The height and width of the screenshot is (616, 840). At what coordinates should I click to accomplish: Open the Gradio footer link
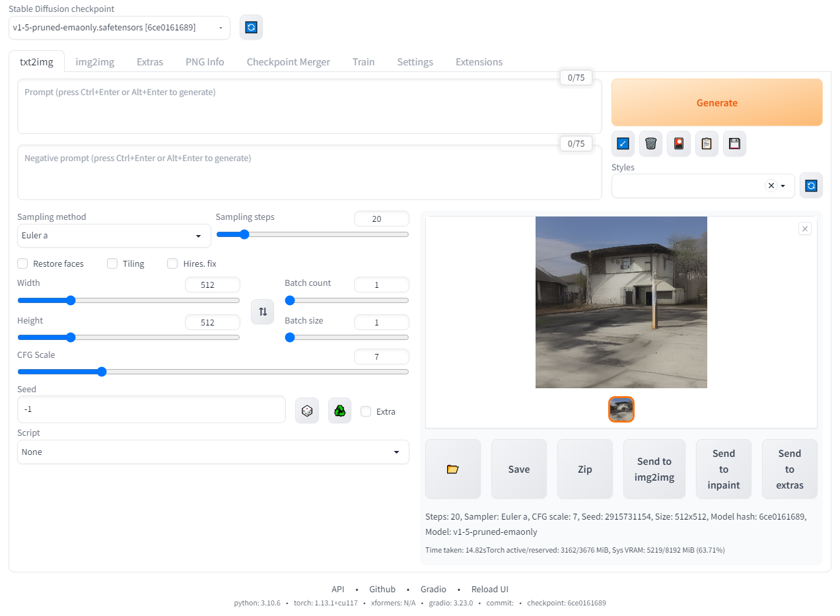(x=433, y=589)
